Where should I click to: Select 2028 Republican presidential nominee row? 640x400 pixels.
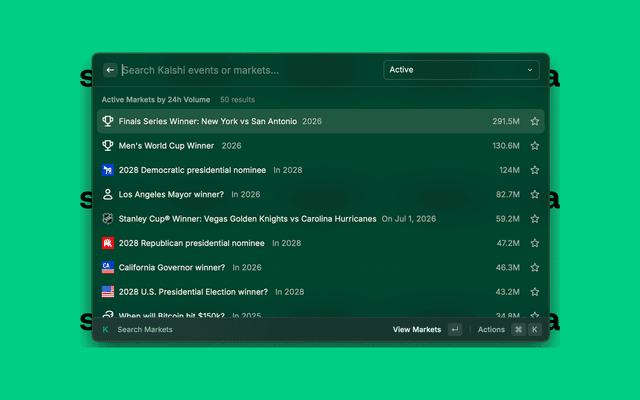(321, 243)
